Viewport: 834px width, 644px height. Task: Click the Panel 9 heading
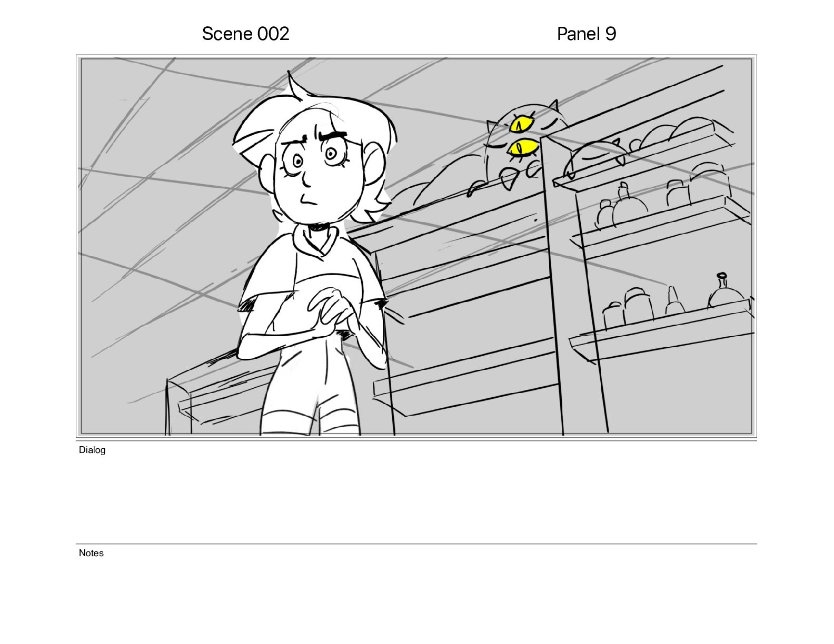pyautogui.click(x=586, y=34)
